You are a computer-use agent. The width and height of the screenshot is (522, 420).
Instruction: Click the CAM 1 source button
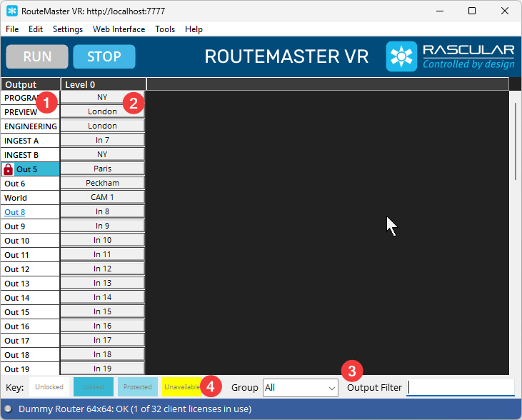[102, 197]
